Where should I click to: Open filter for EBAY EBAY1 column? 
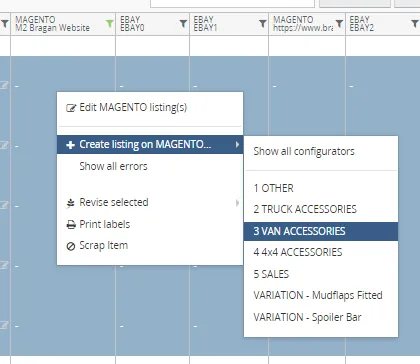(263, 24)
